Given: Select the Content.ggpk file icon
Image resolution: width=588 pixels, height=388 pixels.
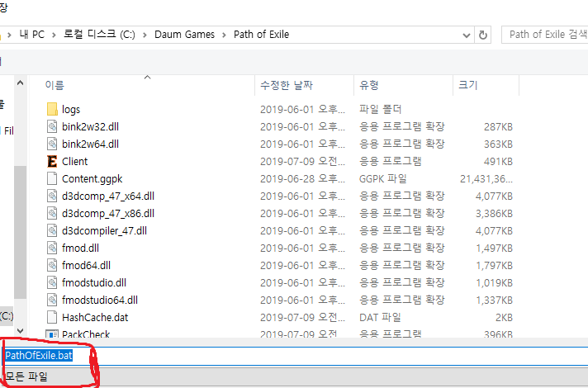Looking at the screenshot, I should point(52,178).
